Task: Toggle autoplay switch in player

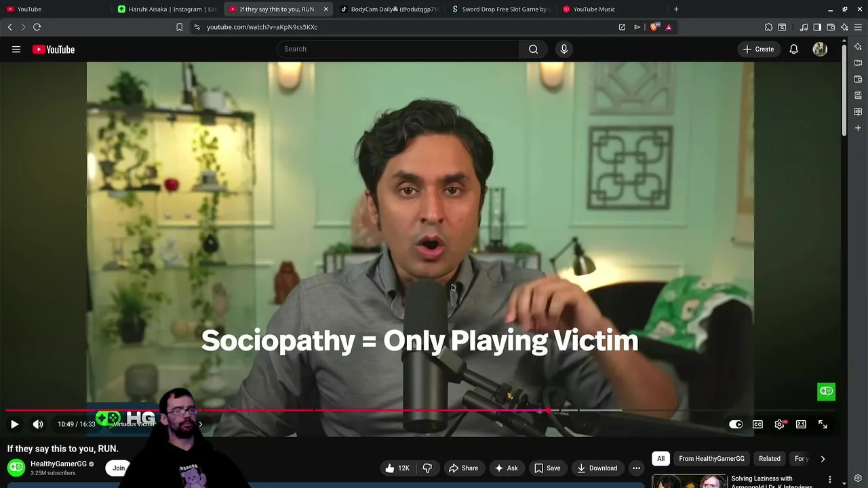Action: pyautogui.click(x=736, y=424)
